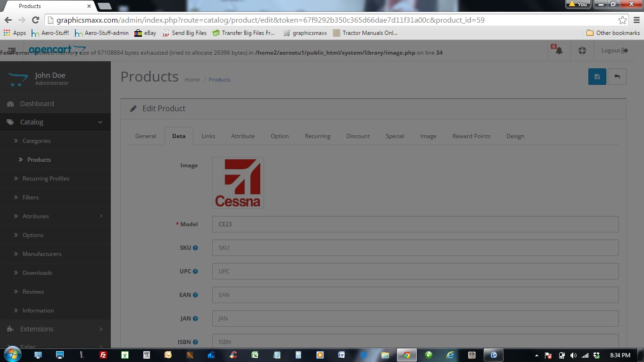Image resolution: width=644 pixels, height=362 pixels.
Task: Click the UPC help question icon
Action: (195, 271)
